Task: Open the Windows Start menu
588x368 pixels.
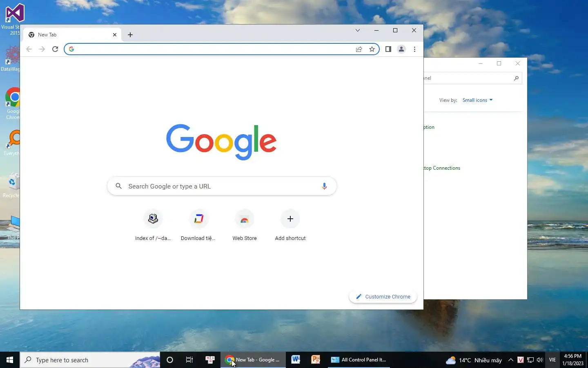Action: [x=10, y=360]
